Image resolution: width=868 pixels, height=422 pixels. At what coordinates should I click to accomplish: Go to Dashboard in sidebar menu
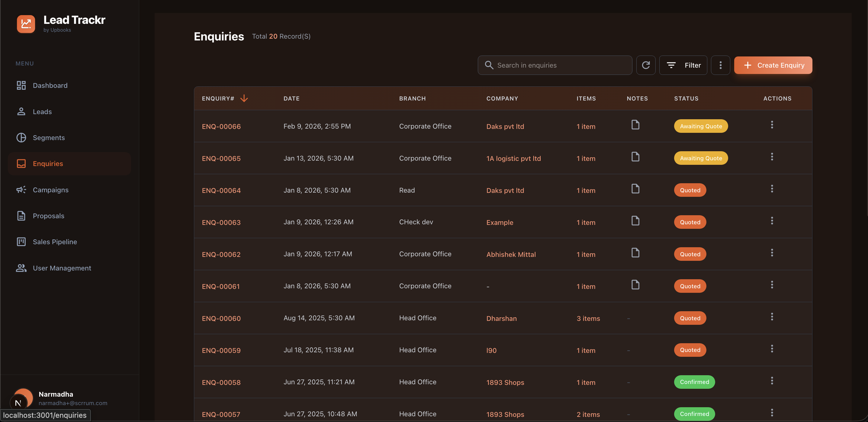point(50,85)
